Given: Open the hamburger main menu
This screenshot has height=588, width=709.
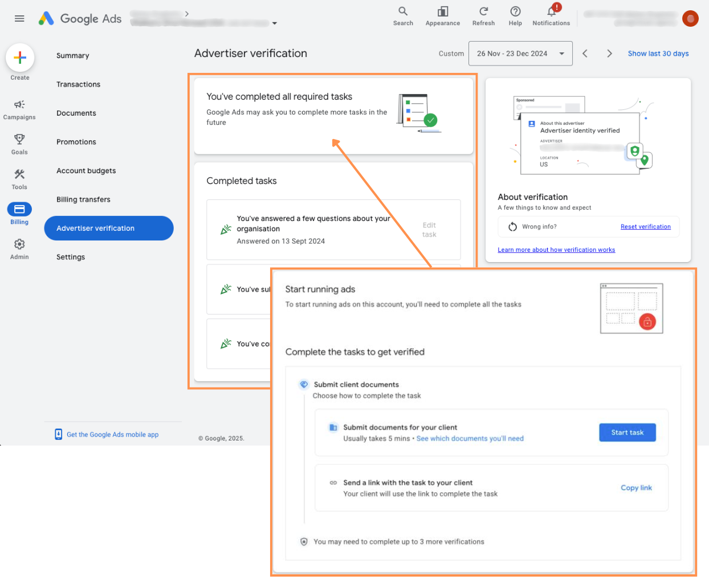Looking at the screenshot, I should 19,18.
